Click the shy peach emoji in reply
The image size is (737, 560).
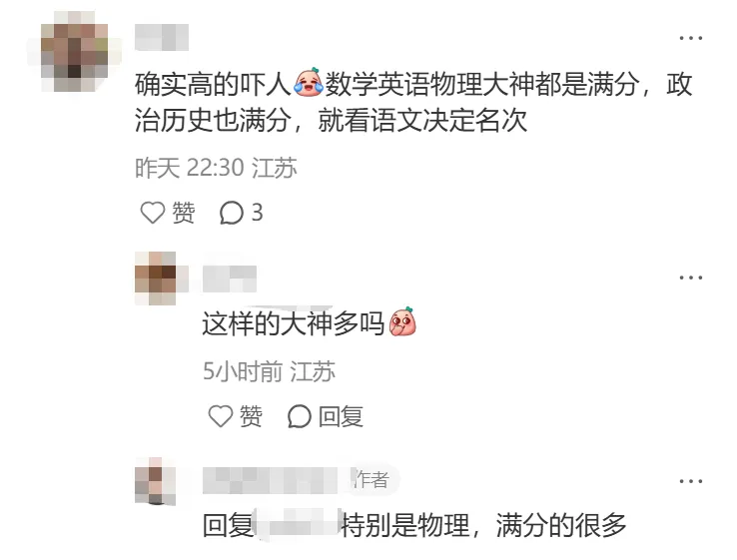(402, 321)
